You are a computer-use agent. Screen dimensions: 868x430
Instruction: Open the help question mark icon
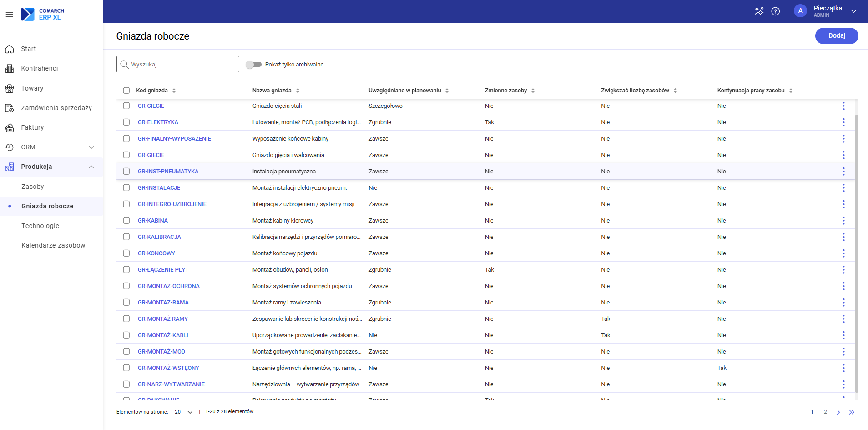point(776,11)
